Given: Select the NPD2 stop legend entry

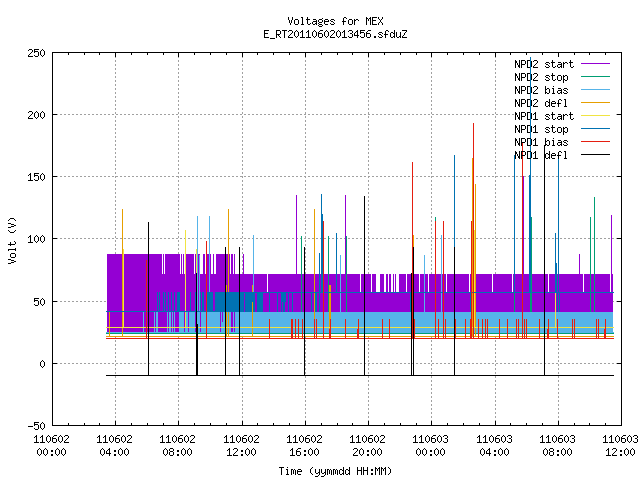Looking at the screenshot, I should click(541, 77).
